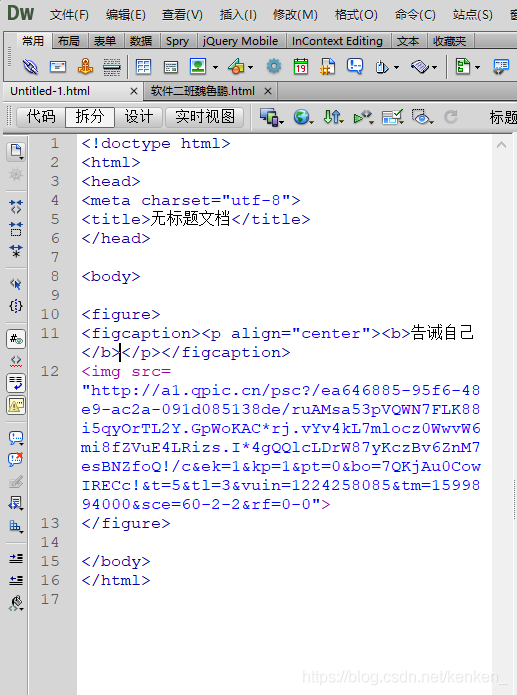Open the Visual Aids eye icon
517x695 pixels.
pos(420,117)
